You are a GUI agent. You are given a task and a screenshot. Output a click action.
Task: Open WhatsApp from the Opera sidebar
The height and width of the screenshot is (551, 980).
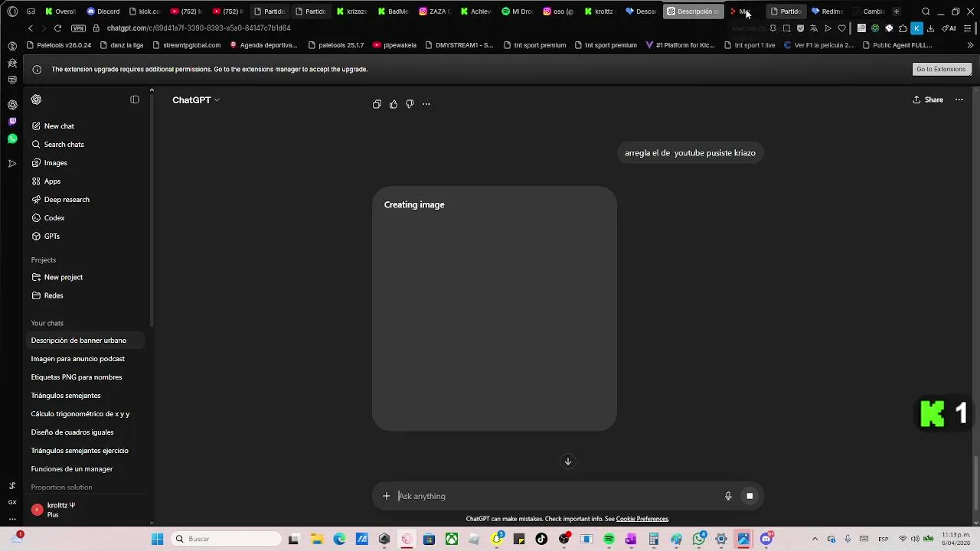pos(12,139)
